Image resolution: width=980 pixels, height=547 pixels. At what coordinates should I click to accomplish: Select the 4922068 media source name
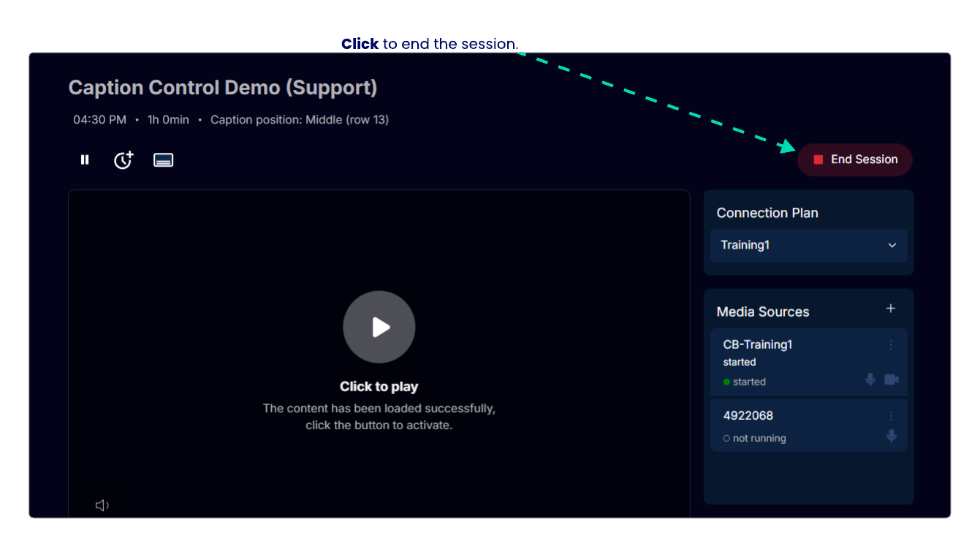748,415
